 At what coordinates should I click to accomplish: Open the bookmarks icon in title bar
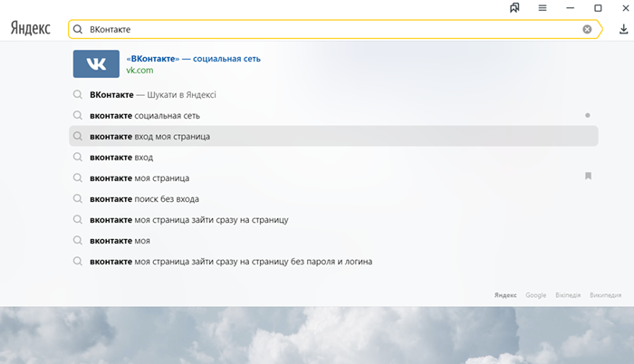point(514,7)
